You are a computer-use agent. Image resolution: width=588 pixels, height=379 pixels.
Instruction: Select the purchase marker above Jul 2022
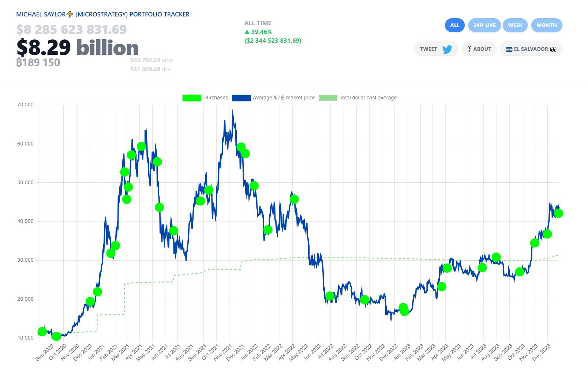(330, 296)
